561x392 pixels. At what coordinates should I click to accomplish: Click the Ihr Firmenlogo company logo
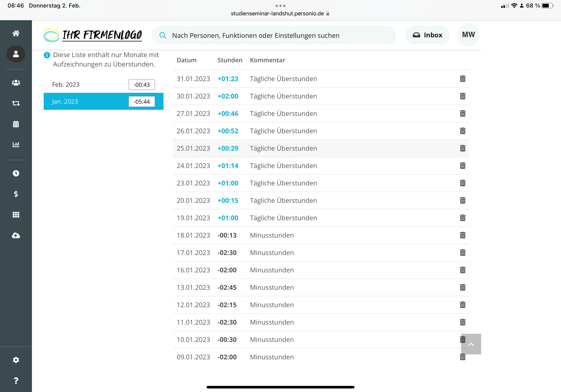coord(93,35)
